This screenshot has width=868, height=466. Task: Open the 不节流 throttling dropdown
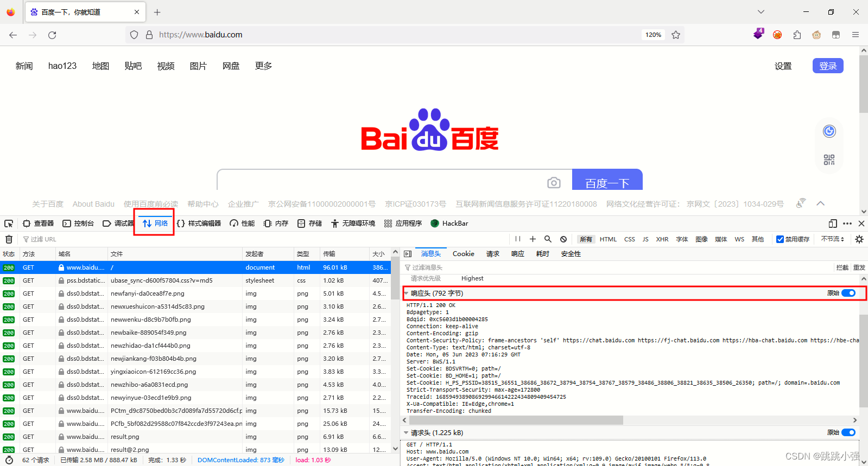click(833, 239)
